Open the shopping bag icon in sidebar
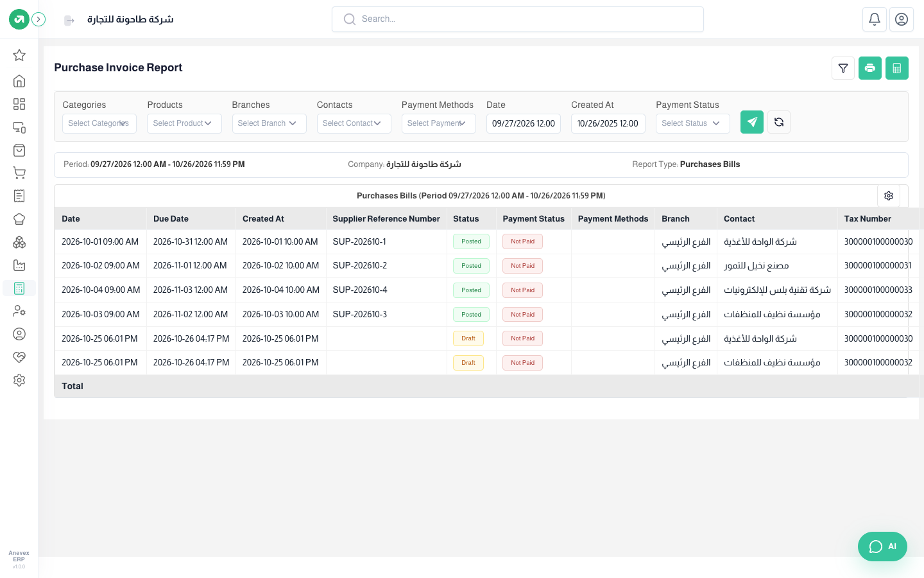The height and width of the screenshot is (578, 924). coord(19,150)
